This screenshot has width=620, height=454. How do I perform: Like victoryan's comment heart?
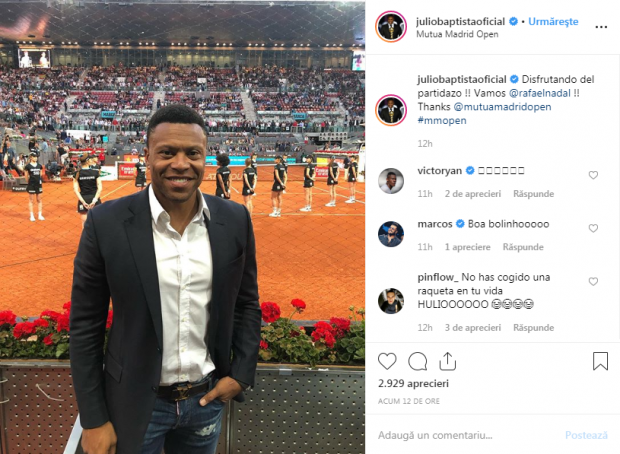coord(593,175)
